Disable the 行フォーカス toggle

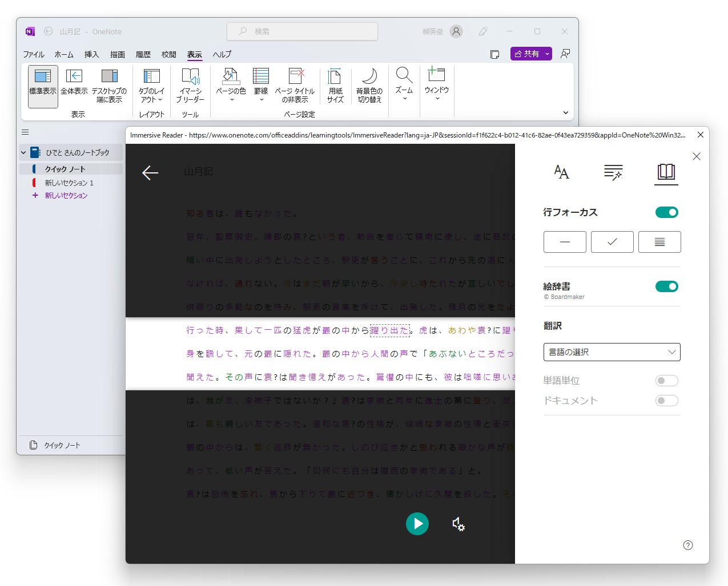tap(666, 212)
